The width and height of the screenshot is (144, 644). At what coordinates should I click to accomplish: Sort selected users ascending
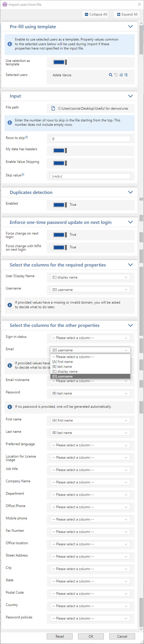(121, 75)
